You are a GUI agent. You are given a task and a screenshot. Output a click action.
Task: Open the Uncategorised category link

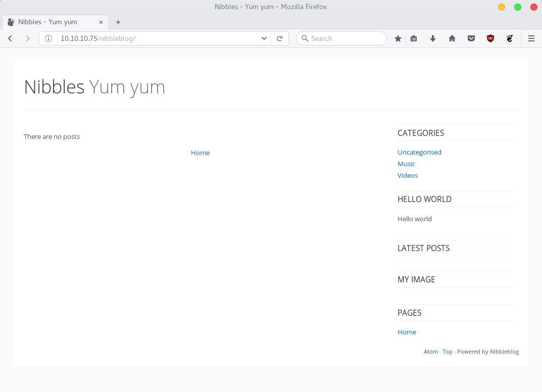419,152
